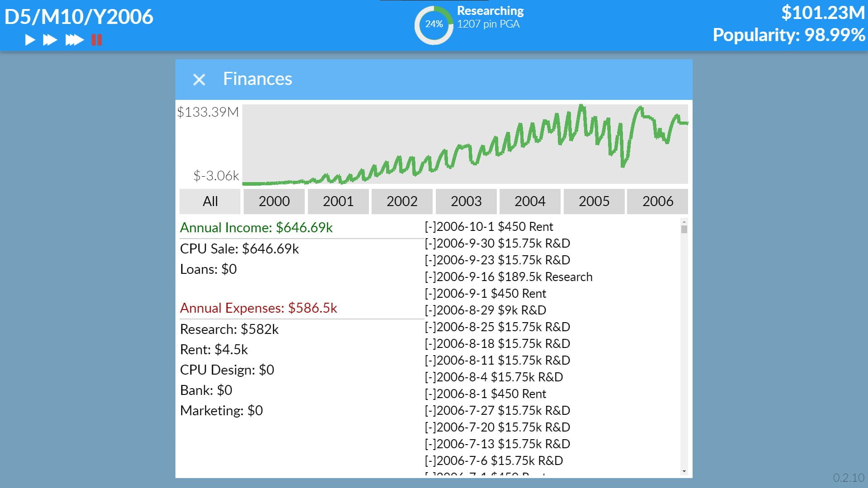
Task: Switch to the 2001 finances tab
Action: click(x=338, y=201)
